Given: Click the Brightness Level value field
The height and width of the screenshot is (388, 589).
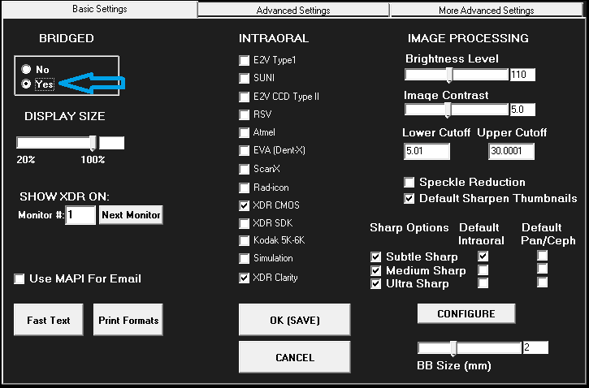Looking at the screenshot, I should pyautogui.click(x=523, y=75).
